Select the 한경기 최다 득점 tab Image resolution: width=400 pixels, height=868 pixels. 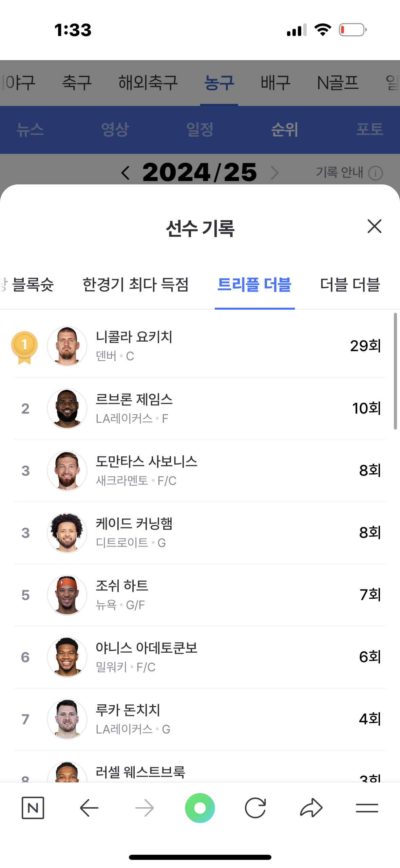[135, 285]
